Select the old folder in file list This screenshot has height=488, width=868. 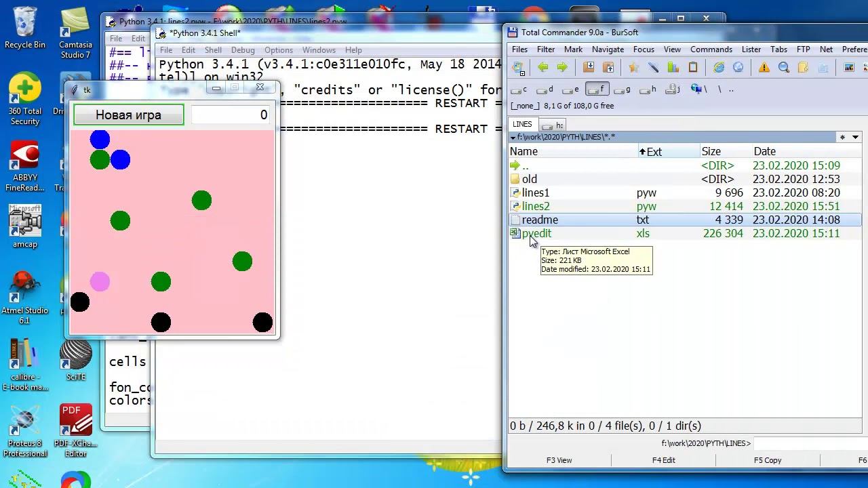click(x=685, y=179)
